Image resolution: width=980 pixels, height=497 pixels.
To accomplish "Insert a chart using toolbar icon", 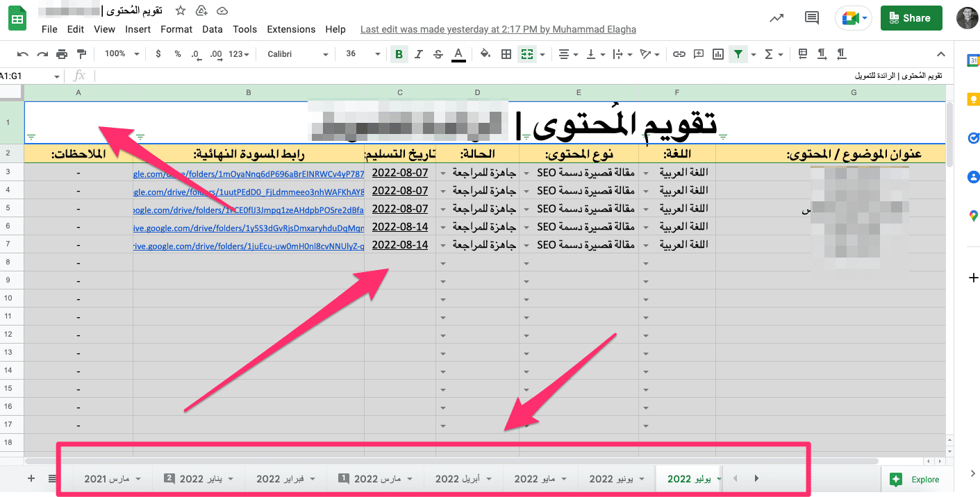I will coord(718,54).
